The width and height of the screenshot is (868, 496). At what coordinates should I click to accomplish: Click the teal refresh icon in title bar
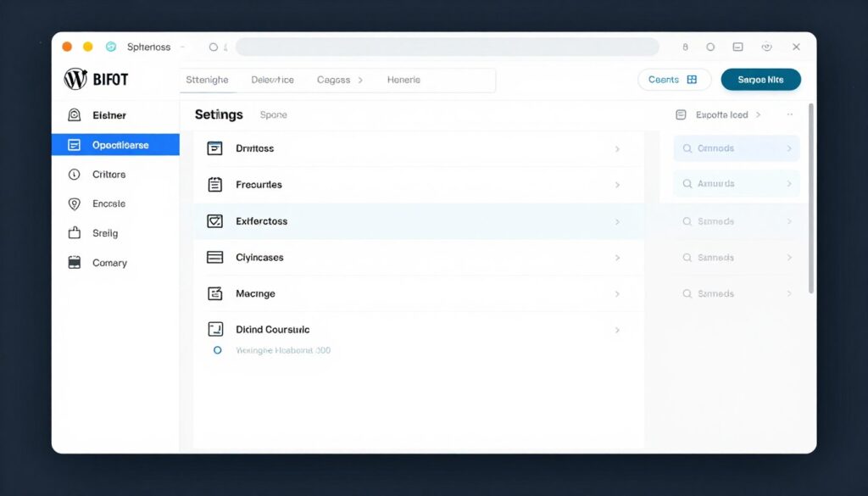[111, 47]
